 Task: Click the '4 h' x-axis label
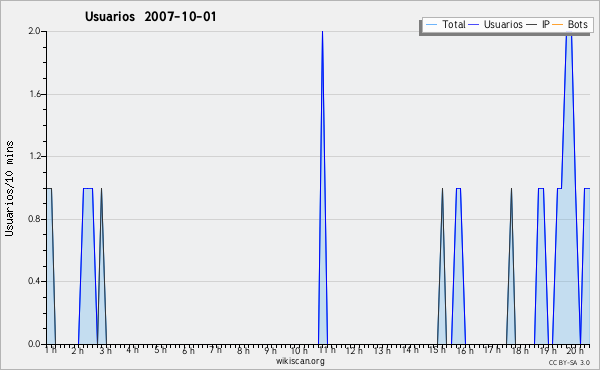tap(132, 350)
